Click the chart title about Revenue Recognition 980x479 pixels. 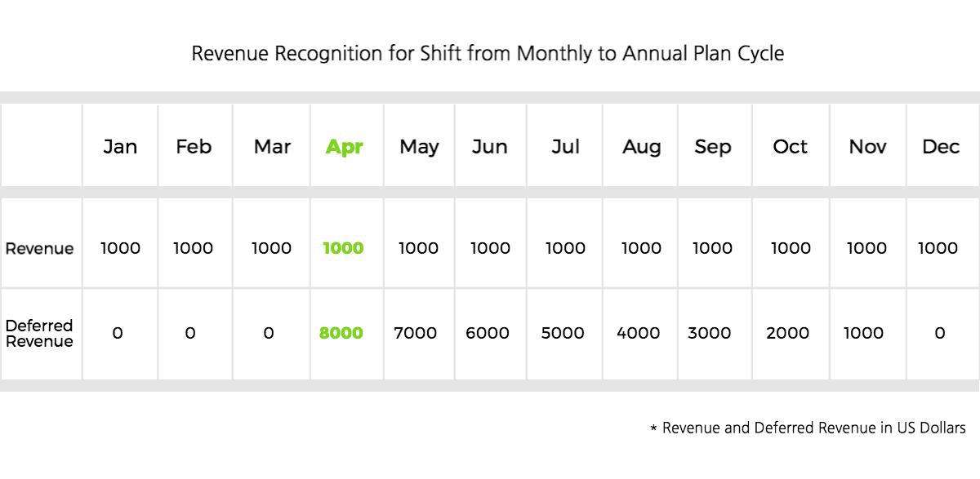(x=488, y=54)
